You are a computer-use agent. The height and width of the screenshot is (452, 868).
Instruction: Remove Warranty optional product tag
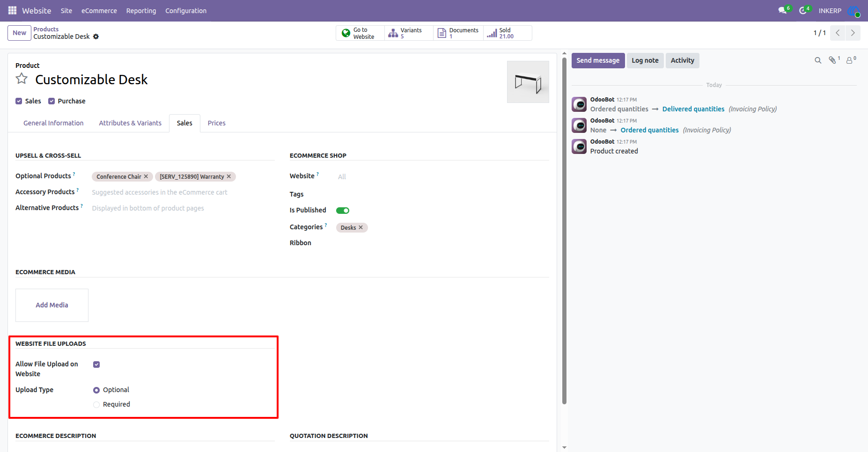click(x=229, y=176)
